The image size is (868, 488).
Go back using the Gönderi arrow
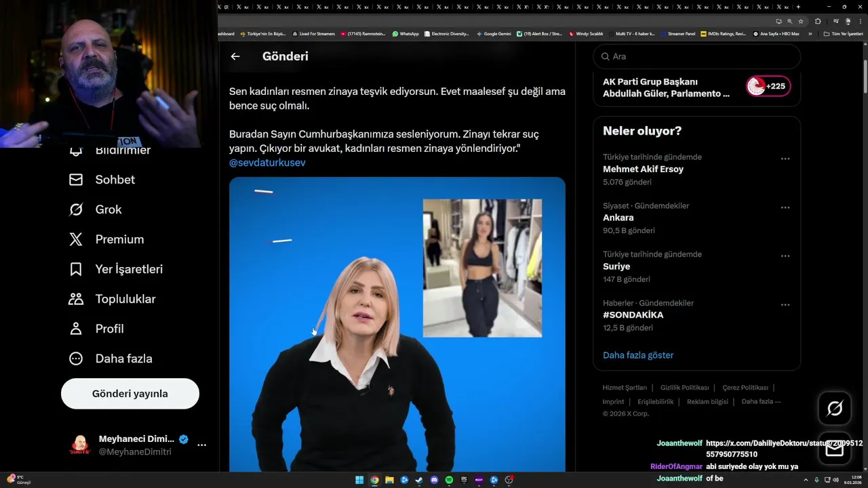pos(235,56)
